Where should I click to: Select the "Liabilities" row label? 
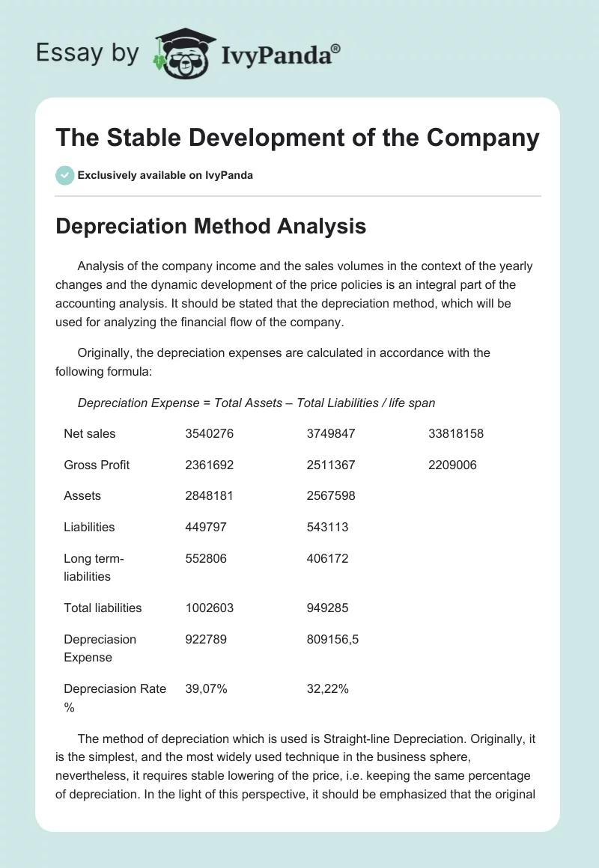click(x=90, y=527)
